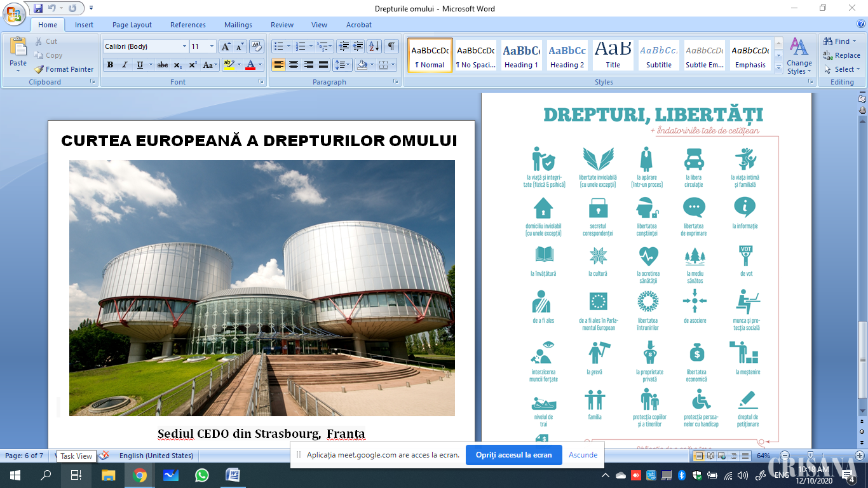Image resolution: width=868 pixels, height=488 pixels.
Task: Click the Clear Formatting eraser icon
Action: pyautogui.click(x=257, y=46)
